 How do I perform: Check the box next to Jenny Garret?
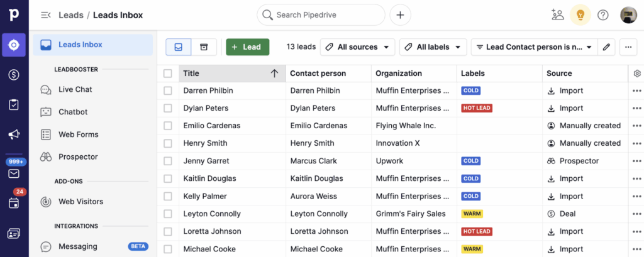[168, 161]
